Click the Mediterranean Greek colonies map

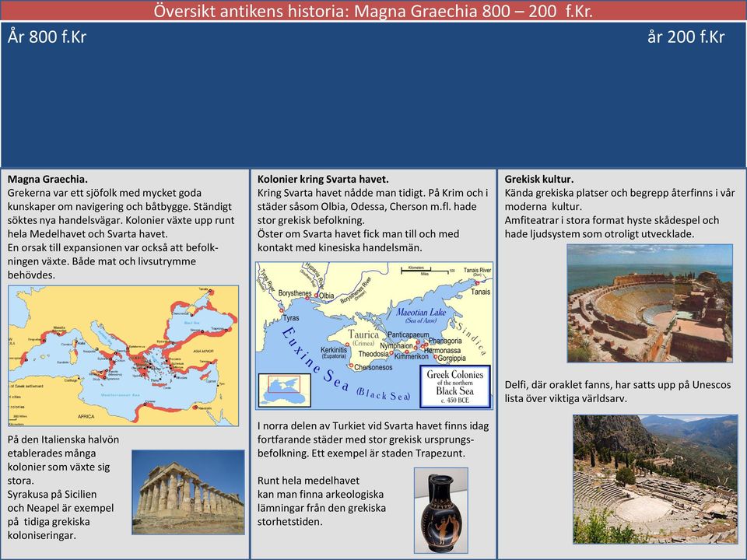click(x=124, y=355)
